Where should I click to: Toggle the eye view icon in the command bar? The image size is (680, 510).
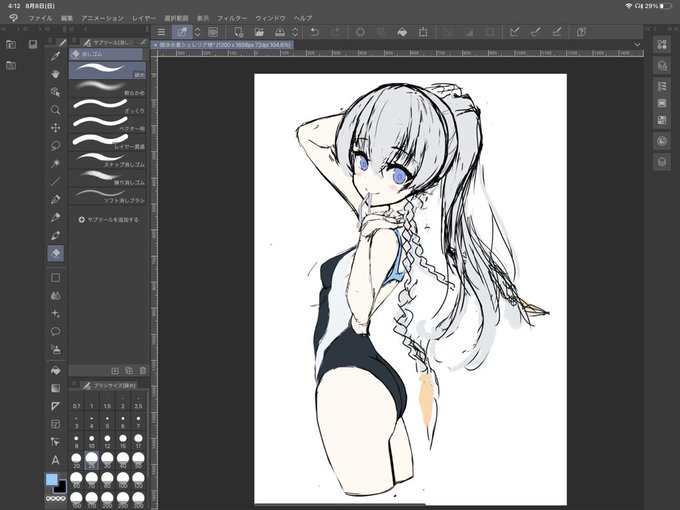[213, 32]
